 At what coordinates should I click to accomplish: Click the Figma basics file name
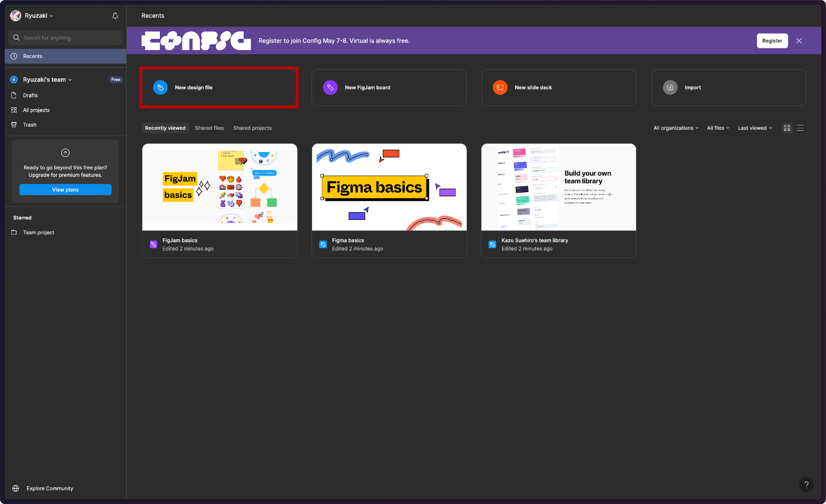348,241
